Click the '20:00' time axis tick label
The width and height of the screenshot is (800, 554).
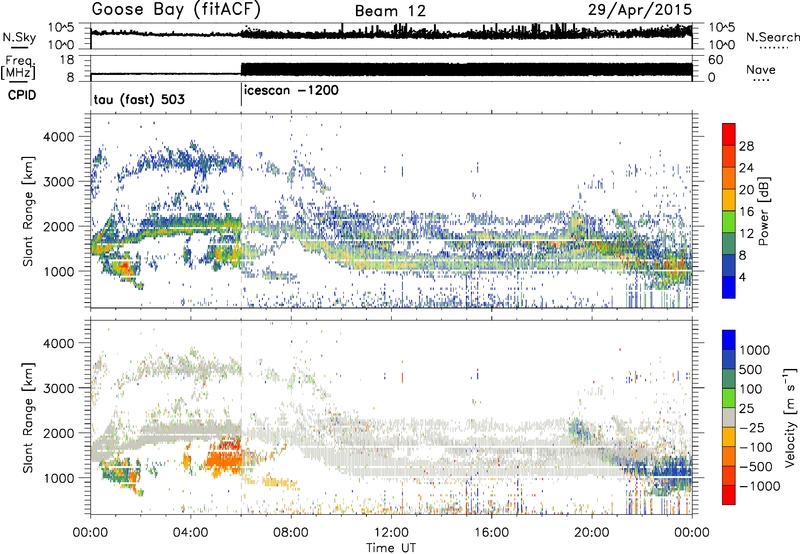pos(592,533)
